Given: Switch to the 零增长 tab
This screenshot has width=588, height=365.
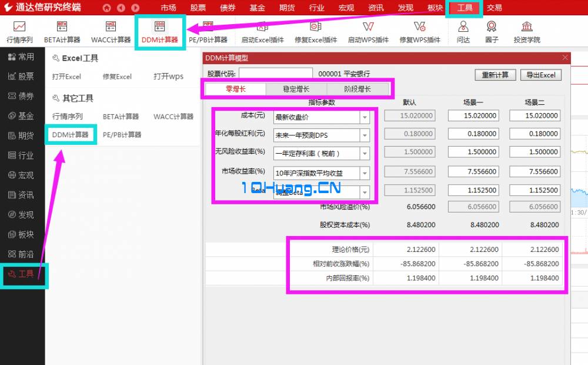Looking at the screenshot, I should click(236, 89).
